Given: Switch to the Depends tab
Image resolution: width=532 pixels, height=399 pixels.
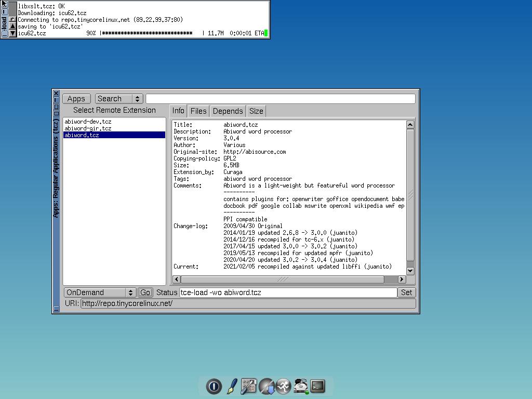Looking at the screenshot, I should 228,111.
